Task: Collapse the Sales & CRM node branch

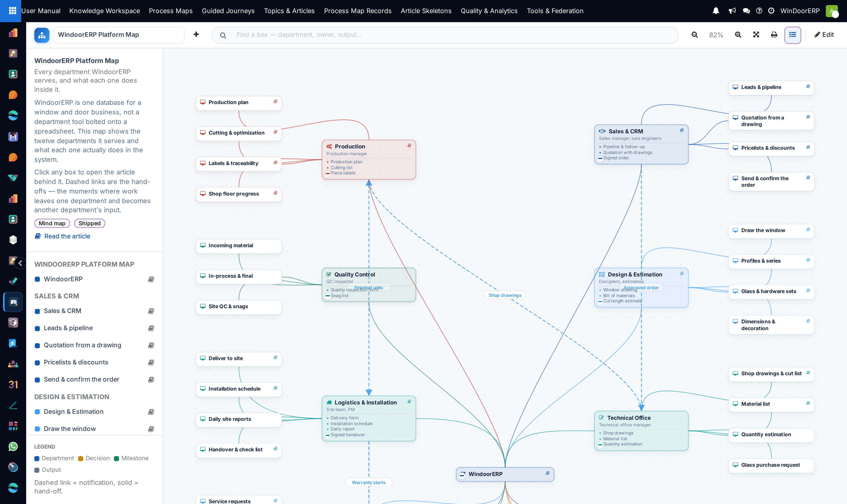Action: point(600,159)
